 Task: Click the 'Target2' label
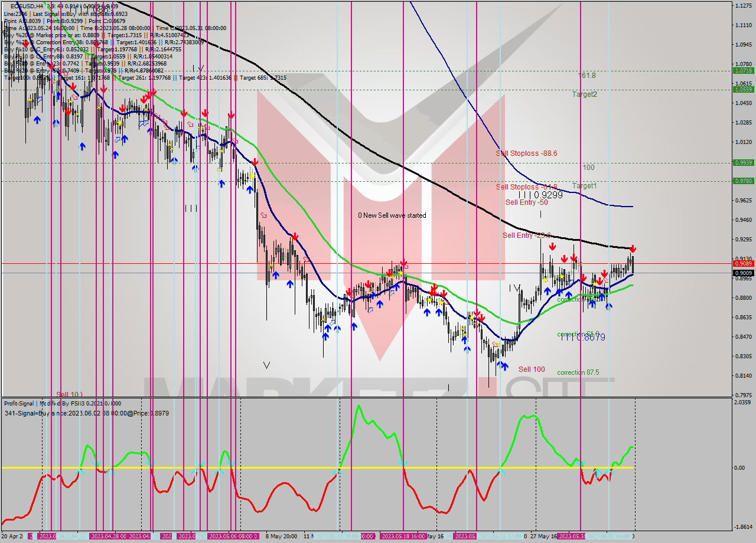tap(584, 94)
